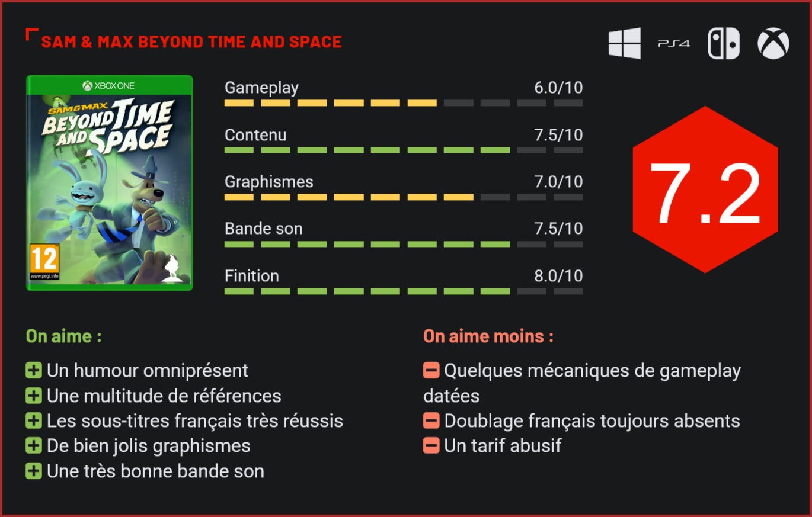812x517 pixels.
Task: Click the red 7.2 overall score hexagon
Action: point(705,190)
